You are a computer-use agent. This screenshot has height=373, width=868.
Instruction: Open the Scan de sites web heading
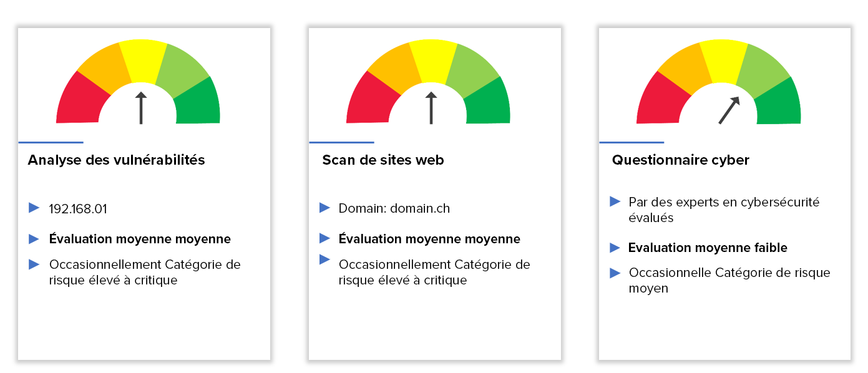(x=383, y=160)
